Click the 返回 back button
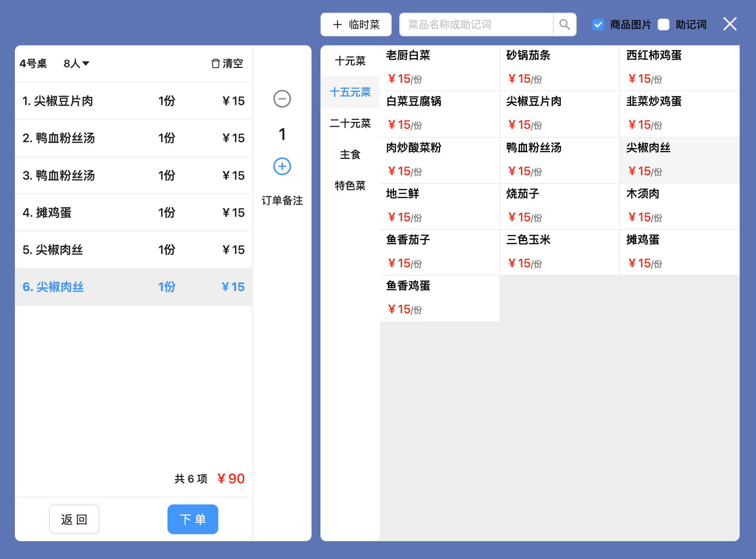Viewport: 756px width, 559px height. [74, 519]
